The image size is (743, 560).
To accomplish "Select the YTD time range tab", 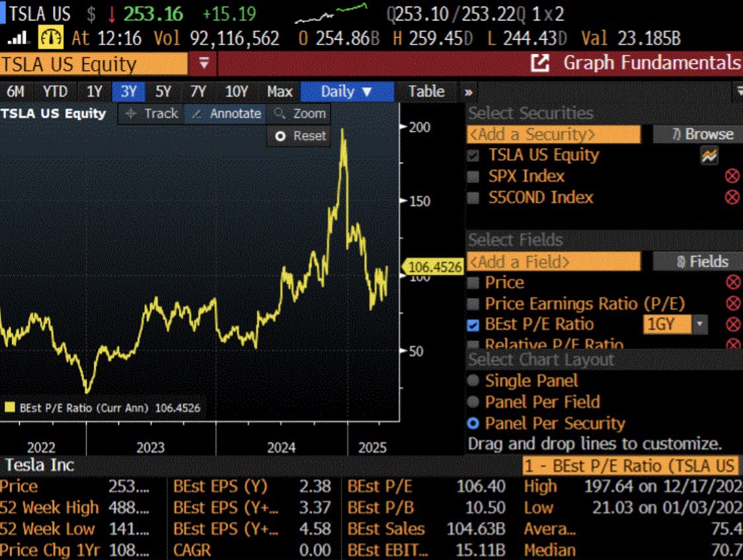I will click(x=55, y=91).
